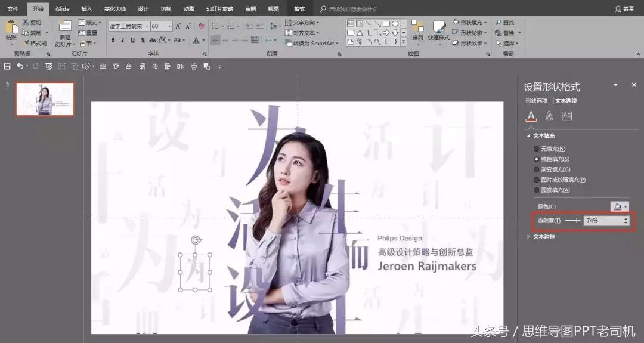The width and height of the screenshot is (644, 343).
Task: Open Shape Effects (形状效果) dropdown
Action: coord(470,43)
